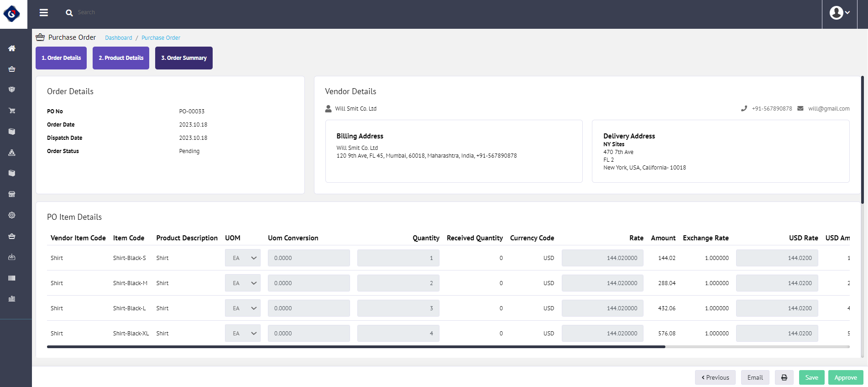The height and width of the screenshot is (387, 868).
Task: Open the bar chart reports icon
Action: click(x=12, y=299)
